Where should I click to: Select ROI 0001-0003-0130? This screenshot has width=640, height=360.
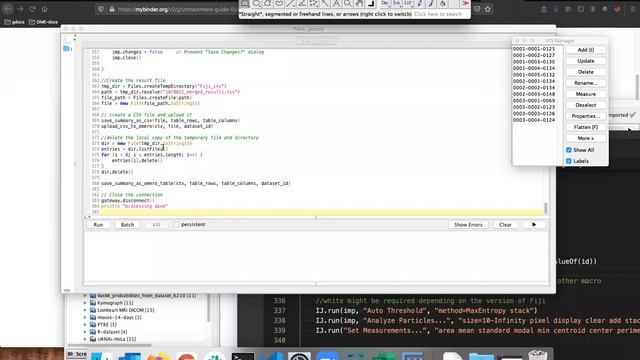coord(534,62)
